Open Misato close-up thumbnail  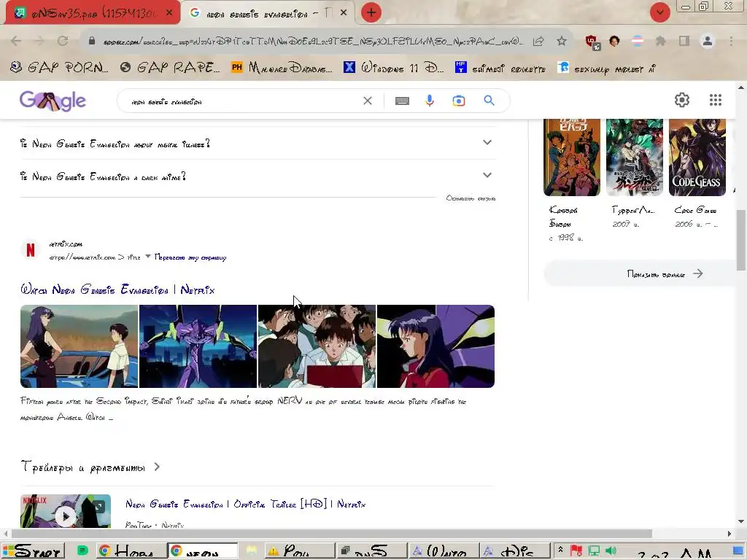pyautogui.click(x=436, y=346)
